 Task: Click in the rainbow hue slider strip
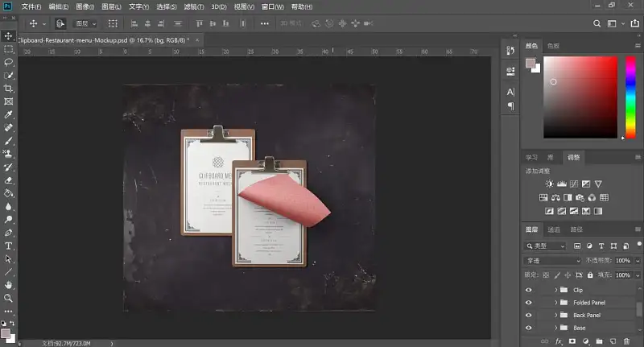(x=630, y=97)
